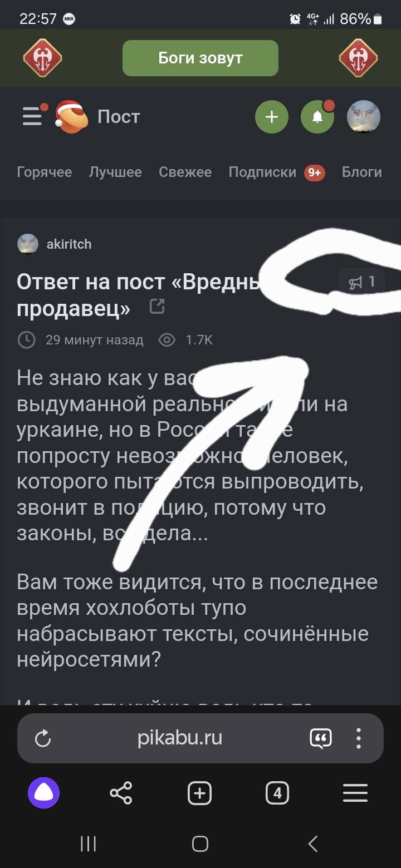Viewport: 401px width, 868px height.
Task: Reload the page with the refresh icon
Action: pyautogui.click(x=43, y=738)
